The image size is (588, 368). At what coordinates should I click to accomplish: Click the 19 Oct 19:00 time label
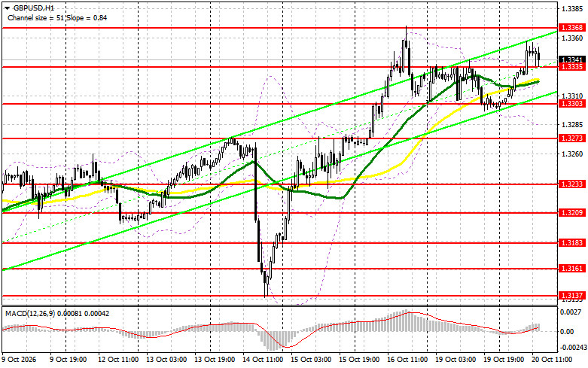[x=504, y=360]
